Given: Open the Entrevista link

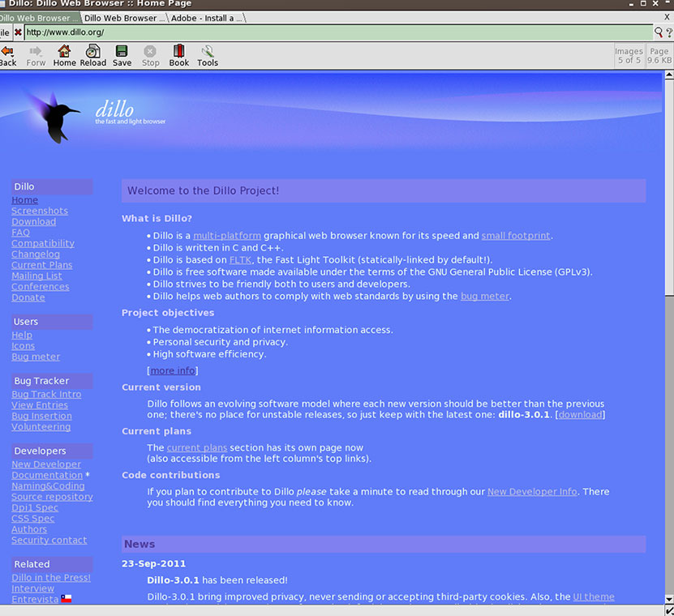Looking at the screenshot, I should point(35,599).
